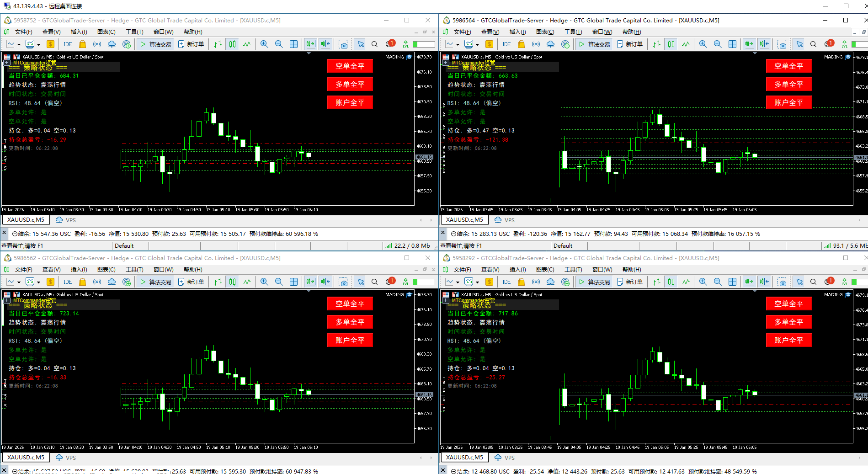
Task: Expand templates dropdown arrow in window 5986562
Action: [38, 282]
